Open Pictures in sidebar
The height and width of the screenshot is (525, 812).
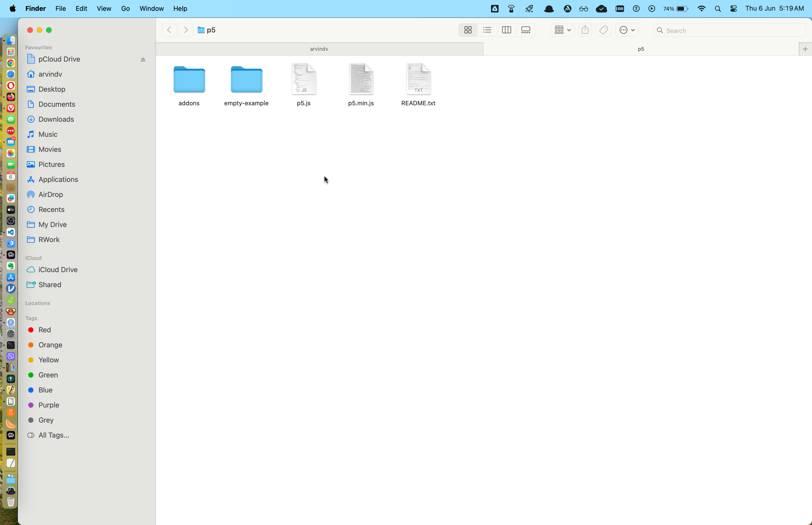point(51,164)
